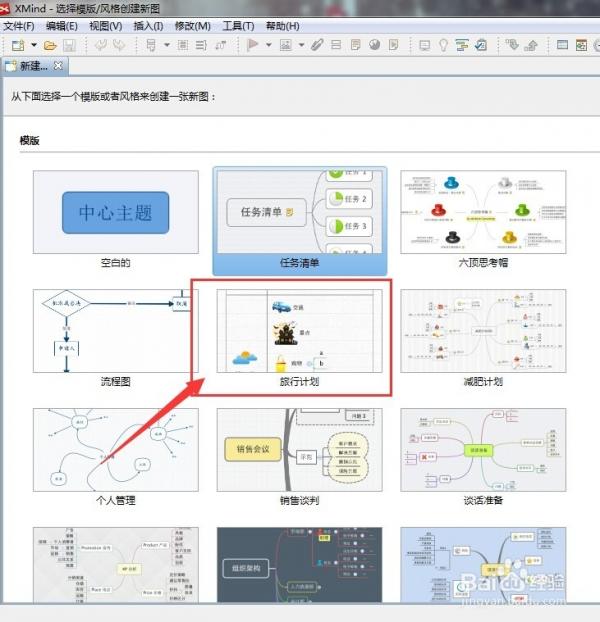Open the 帮助(H) menu
The image size is (600, 622).
click(282, 26)
